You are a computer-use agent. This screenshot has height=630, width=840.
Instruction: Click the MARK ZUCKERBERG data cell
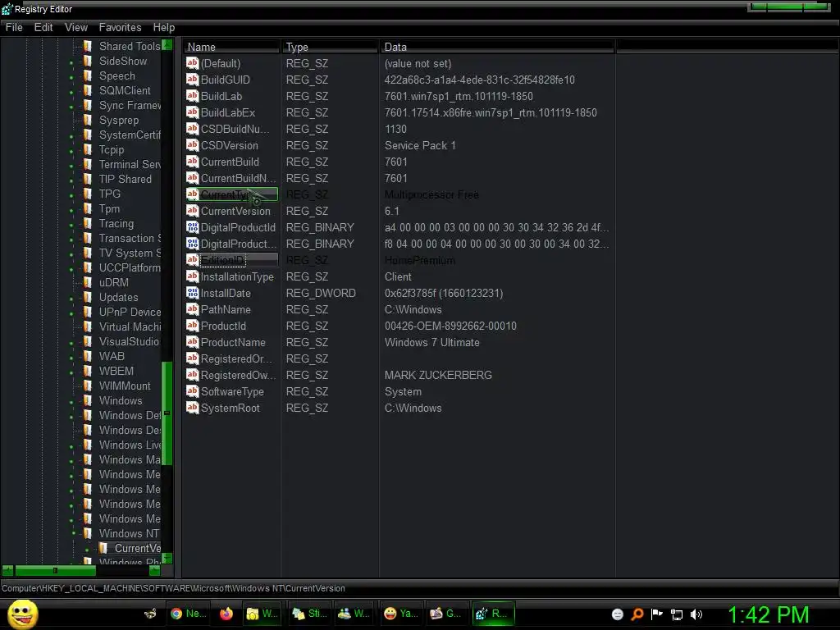tap(438, 375)
